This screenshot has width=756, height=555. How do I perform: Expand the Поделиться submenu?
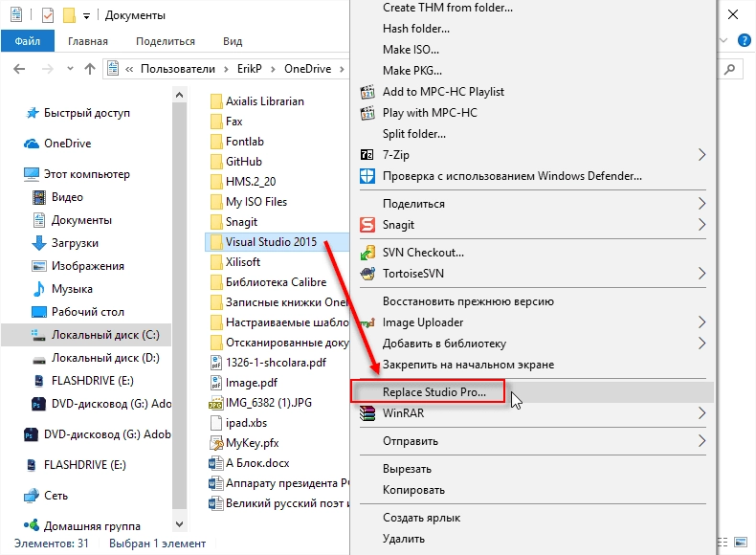pyautogui.click(x=702, y=204)
